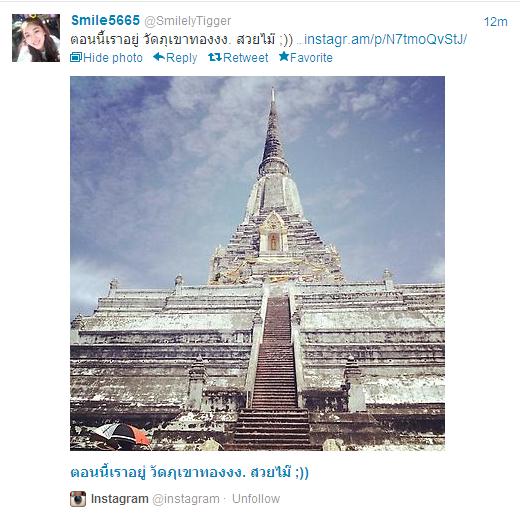Open Smile5665's profile avatar picture

(x=36, y=38)
